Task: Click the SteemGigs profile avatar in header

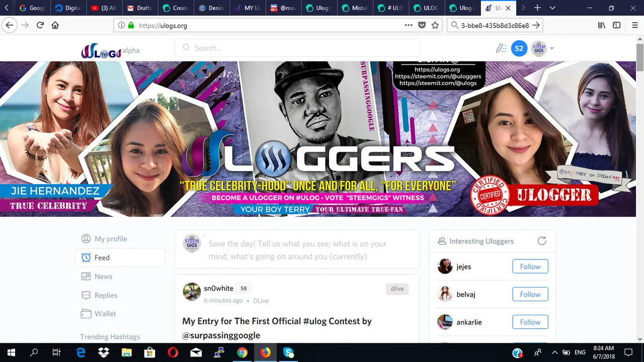Action: point(539,48)
